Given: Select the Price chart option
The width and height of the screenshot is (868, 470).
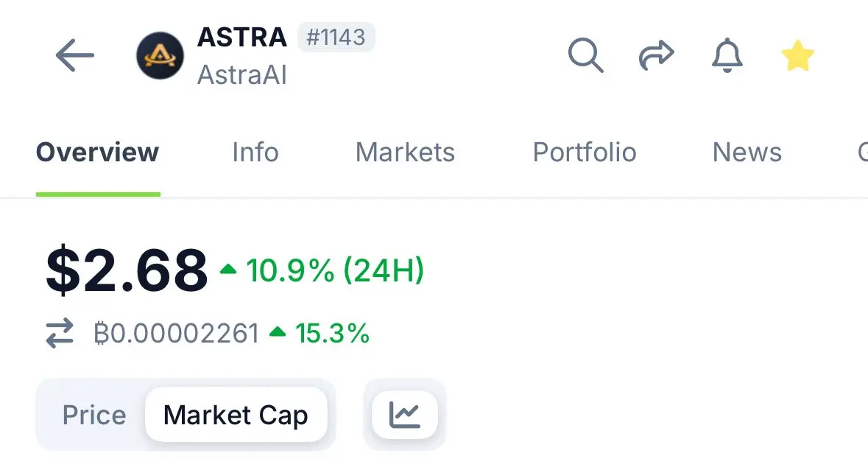Looking at the screenshot, I should [x=94, y=415].
